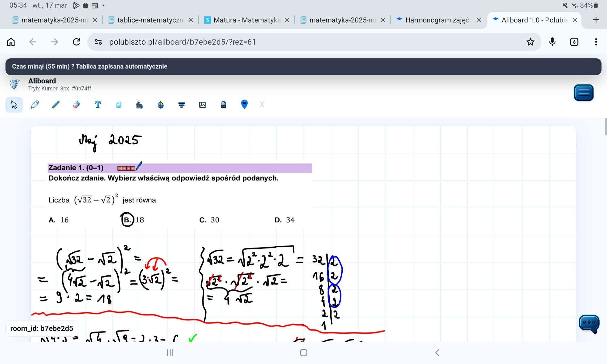This screenshot has width=607, height=364.
Task: Select the pencil drawing tool
Action: (35, 105)
